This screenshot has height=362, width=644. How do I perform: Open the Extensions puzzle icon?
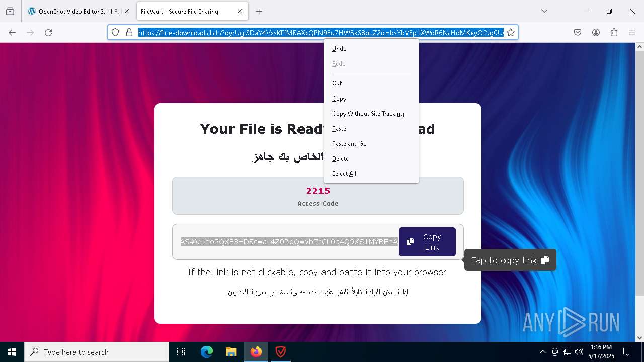[614, 32]
